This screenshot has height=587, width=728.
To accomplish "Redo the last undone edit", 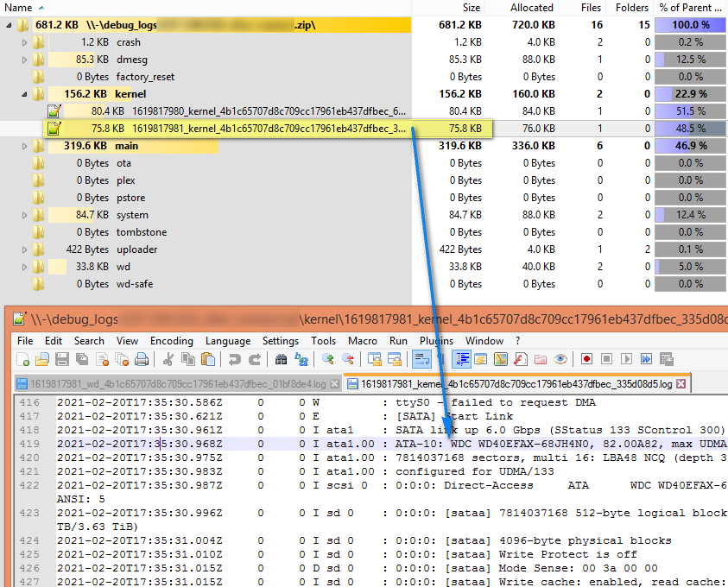I will [x=255, y=359].
